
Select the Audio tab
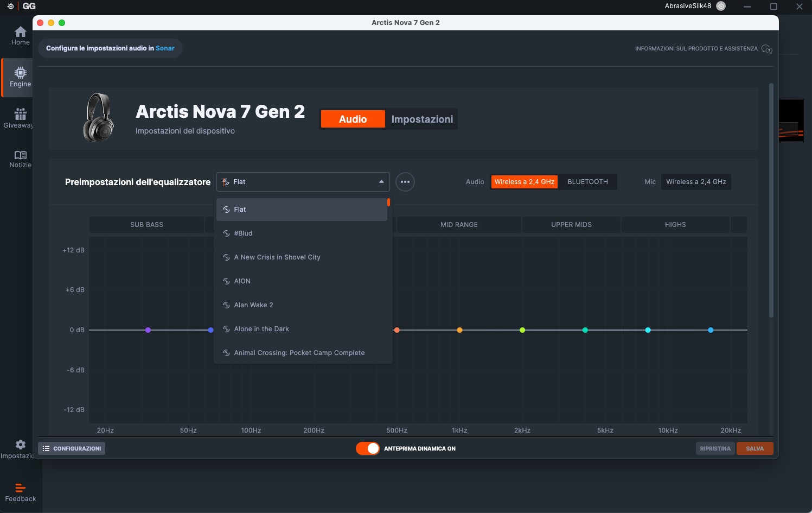coord(353,119)
